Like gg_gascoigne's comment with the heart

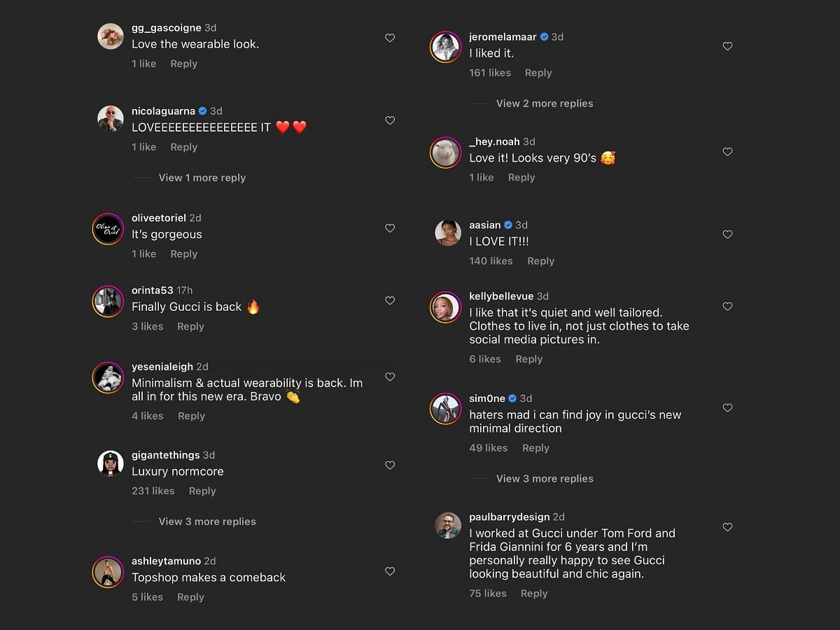click(x=390, y=38)
